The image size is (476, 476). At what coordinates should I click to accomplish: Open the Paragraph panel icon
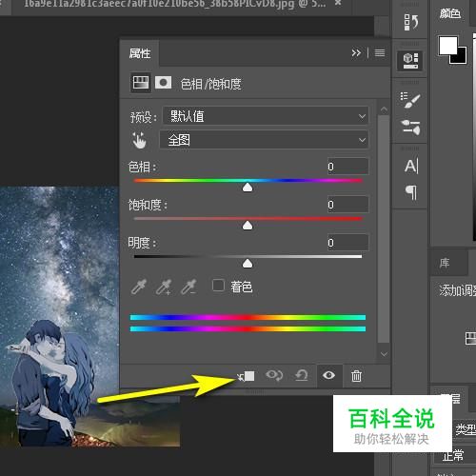(411, 192)
